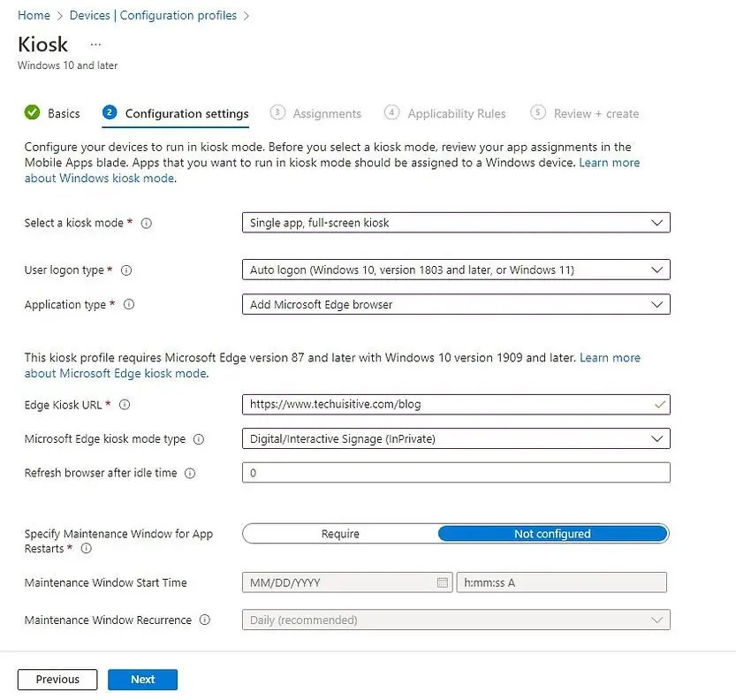Viewport: 736px width, 700px height.
Task: Click the info icon beside Specify Maintenance Window
Action: (x=87, y=546)
